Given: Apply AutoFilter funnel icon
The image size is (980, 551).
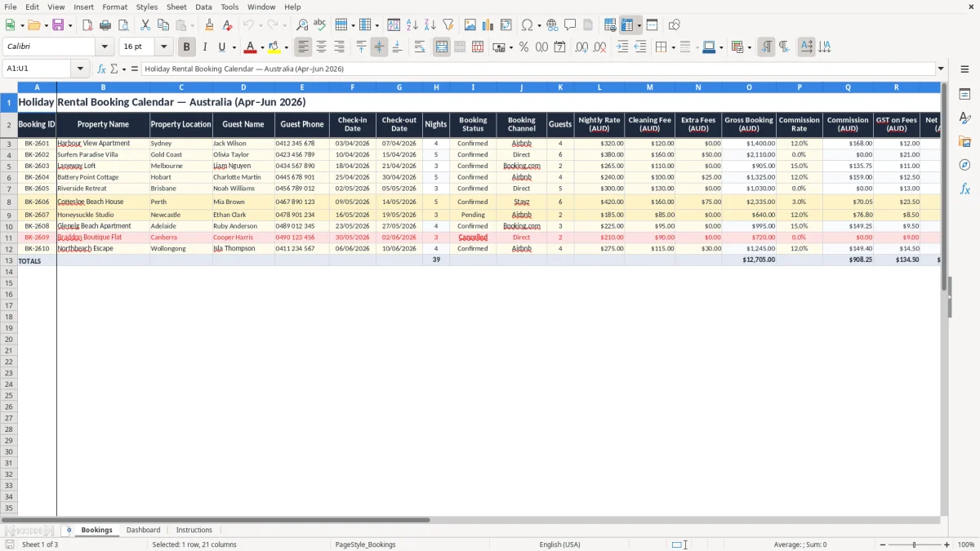Looking at the screenshot, I should tap(448, 25).
